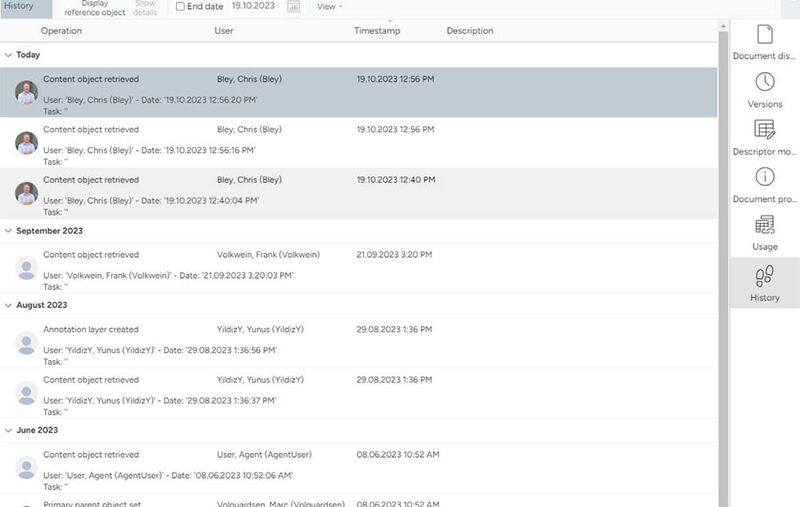Sort by the Timestamp column header
Viewport: 800px width, 507px height.
click(377, 31)
